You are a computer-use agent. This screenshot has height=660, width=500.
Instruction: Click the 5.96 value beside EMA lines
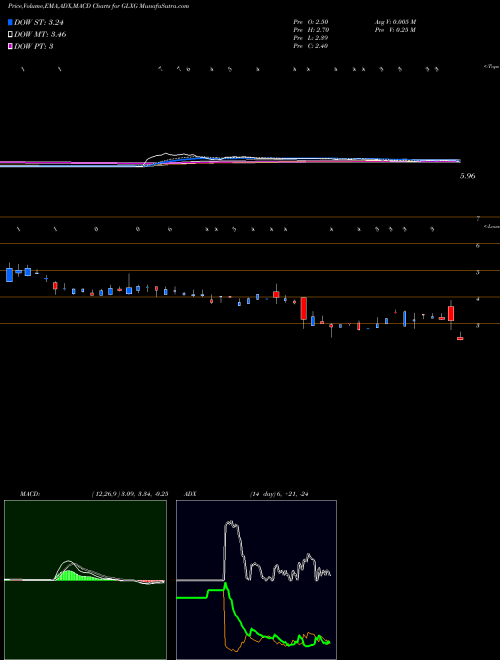tap(468, 176)
